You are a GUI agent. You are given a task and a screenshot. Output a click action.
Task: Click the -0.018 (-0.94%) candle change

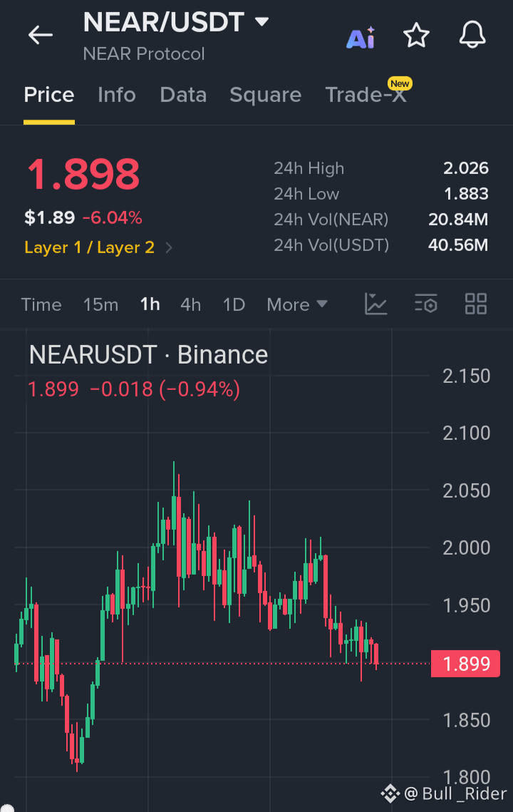[x=165, y=389]
